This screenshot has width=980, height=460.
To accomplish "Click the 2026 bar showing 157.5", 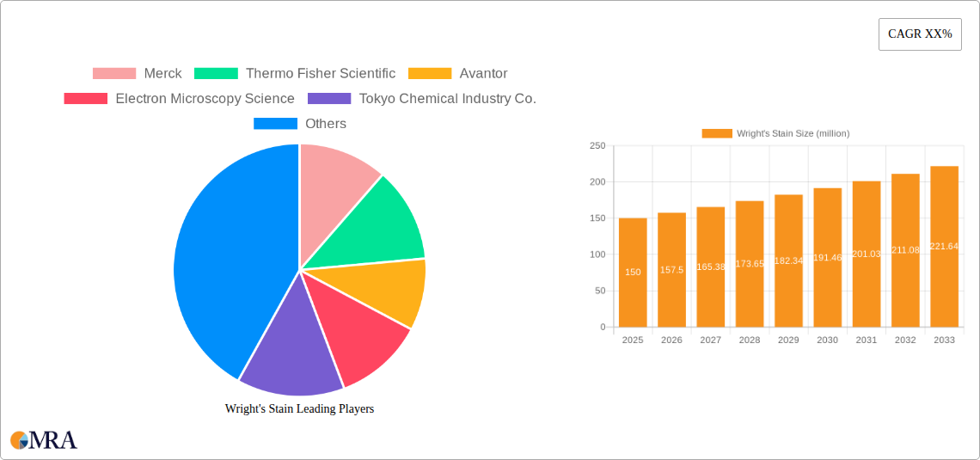I will pos(672,270).
